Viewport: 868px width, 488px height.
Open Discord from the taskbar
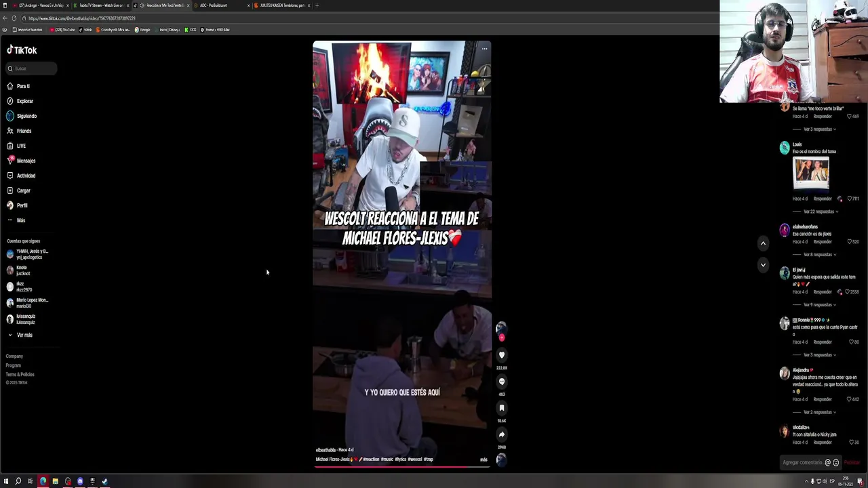tap(80, 481)
